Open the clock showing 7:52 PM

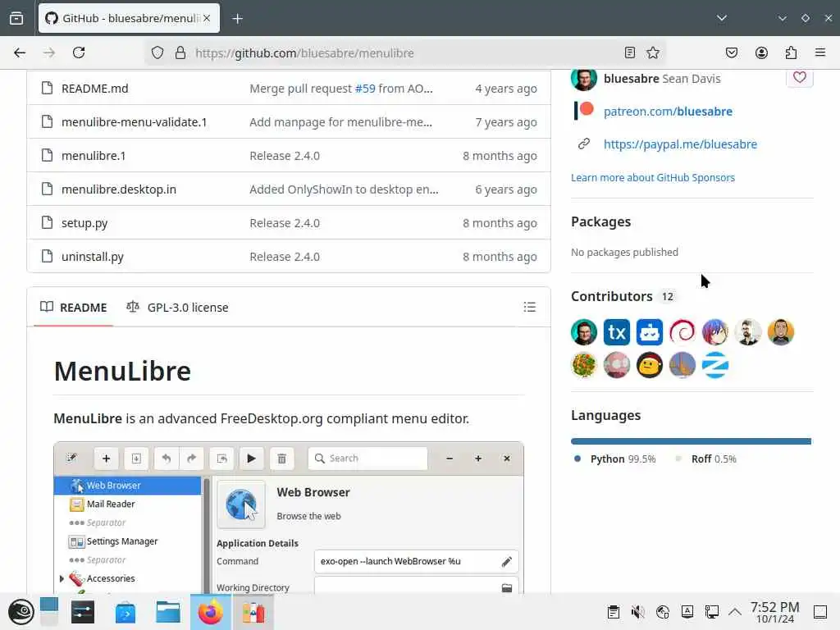(x=774, y=612)
